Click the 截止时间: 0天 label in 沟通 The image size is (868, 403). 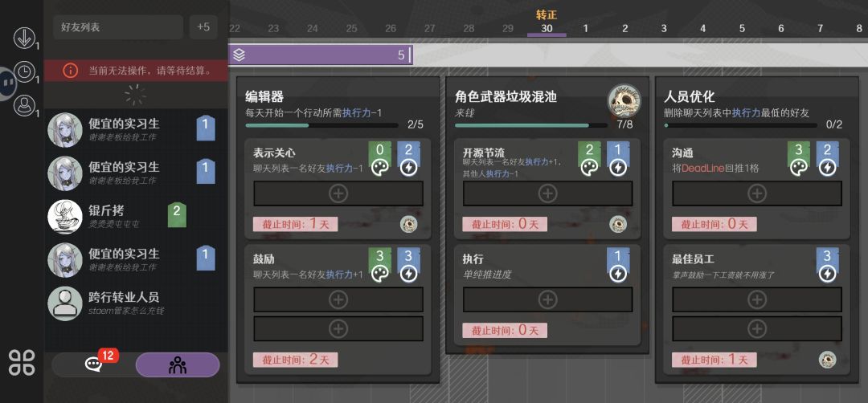pos(714,224)
